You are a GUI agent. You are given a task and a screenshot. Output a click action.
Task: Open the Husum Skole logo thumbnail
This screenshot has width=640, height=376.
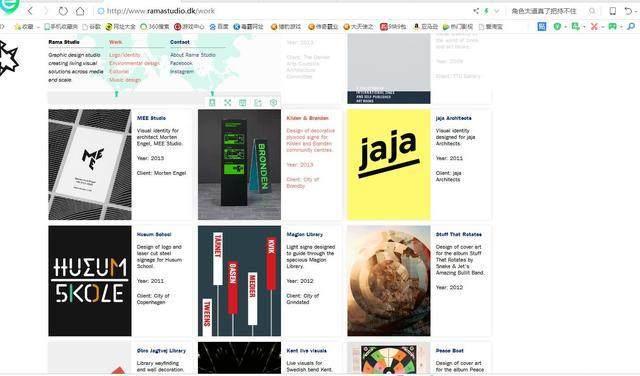point(90,281)
